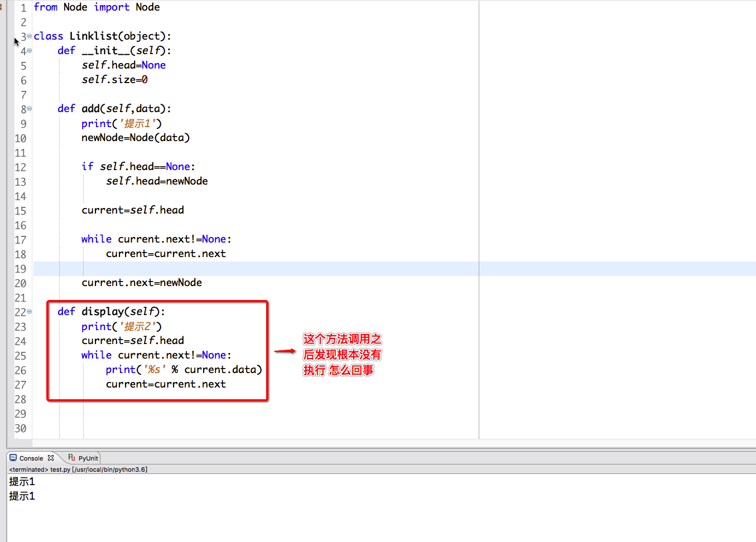
Task: Place cursor on 'from Node import Node' line
Action: click(x=97, y=7)
